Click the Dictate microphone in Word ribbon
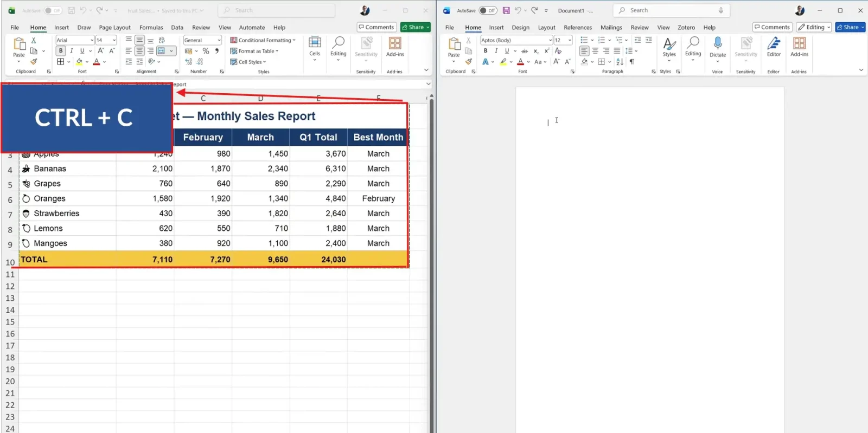The height and width of the screenshot is (433, 868). coord(718,47)
